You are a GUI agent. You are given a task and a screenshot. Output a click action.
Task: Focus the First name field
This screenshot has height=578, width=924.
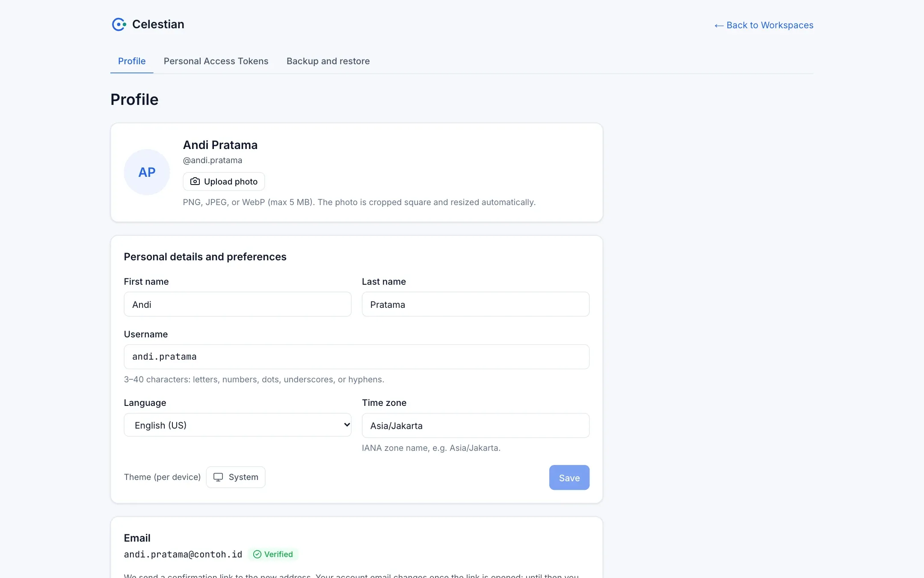(237, 304)
